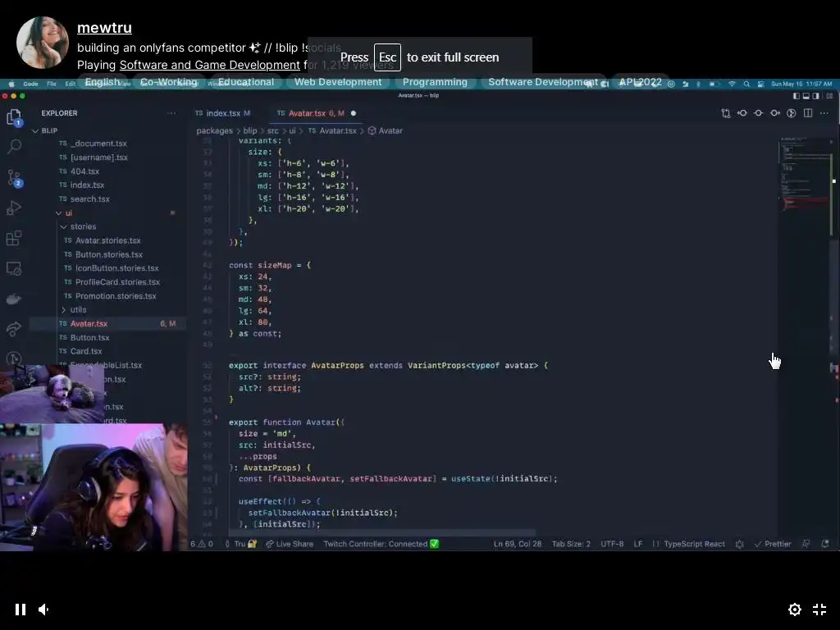Screen dimensions: 840x630
Task: Click the streamer's profile avatar
Action: coord(43,43)
